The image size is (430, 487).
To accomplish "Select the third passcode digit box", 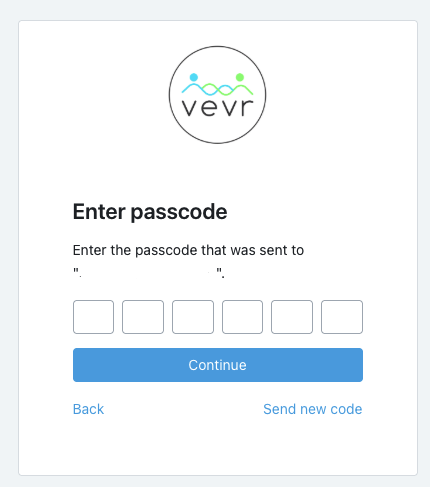I will click(x=193, y=317).
